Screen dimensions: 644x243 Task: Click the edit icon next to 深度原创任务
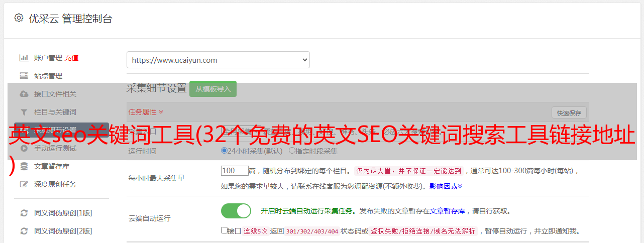click(24, 184)
